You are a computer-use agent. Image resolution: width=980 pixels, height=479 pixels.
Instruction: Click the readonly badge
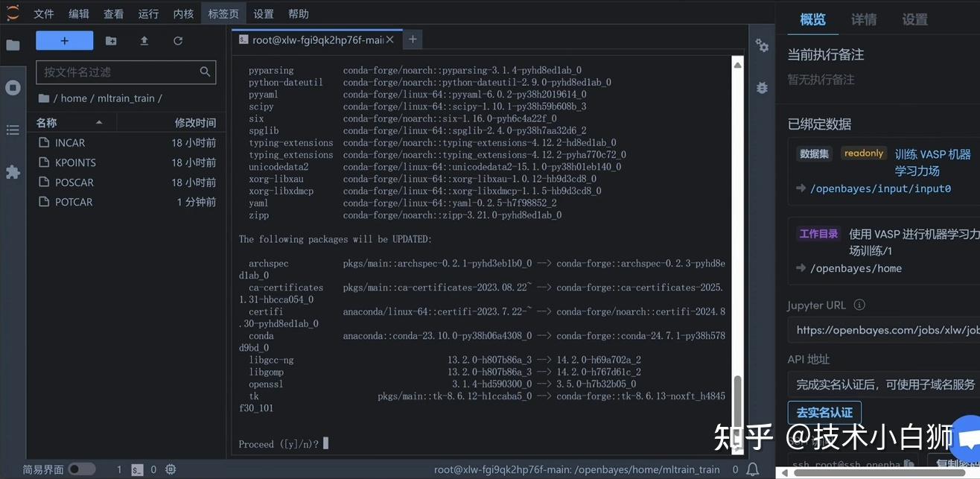[864, 153]
